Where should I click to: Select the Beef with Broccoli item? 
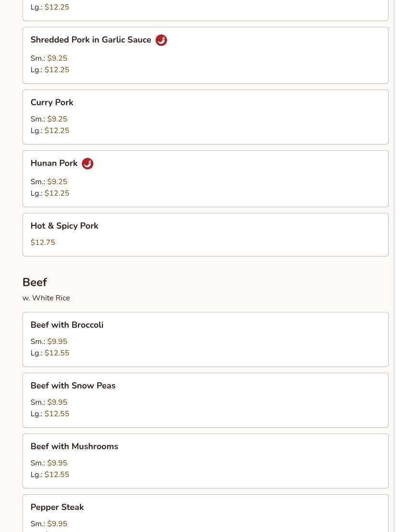coord(67,325)
